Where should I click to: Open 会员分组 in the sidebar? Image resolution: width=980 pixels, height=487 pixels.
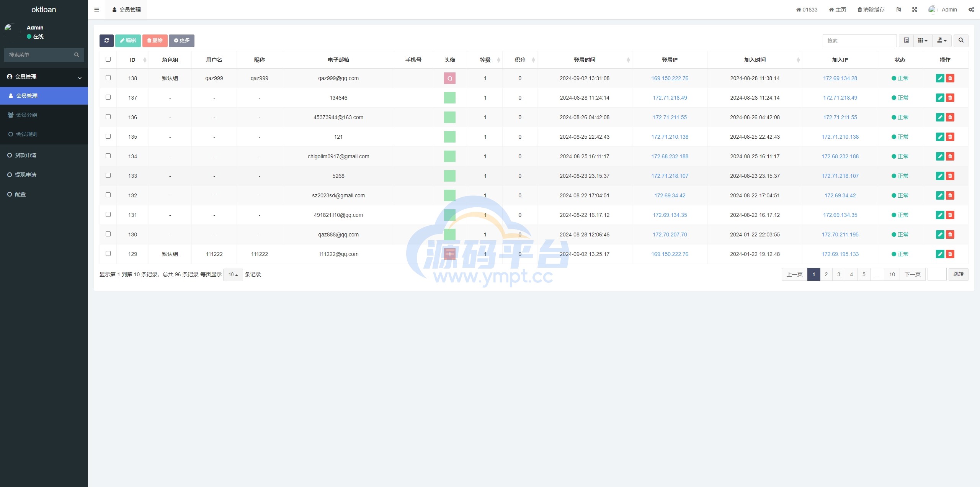click(44, 115)
